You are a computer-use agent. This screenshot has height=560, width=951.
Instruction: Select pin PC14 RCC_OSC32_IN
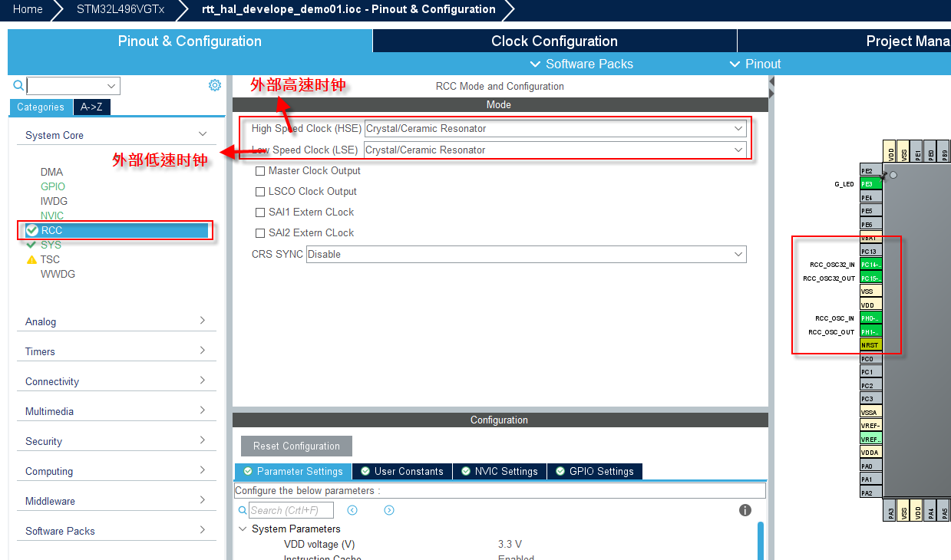[870, 265]
